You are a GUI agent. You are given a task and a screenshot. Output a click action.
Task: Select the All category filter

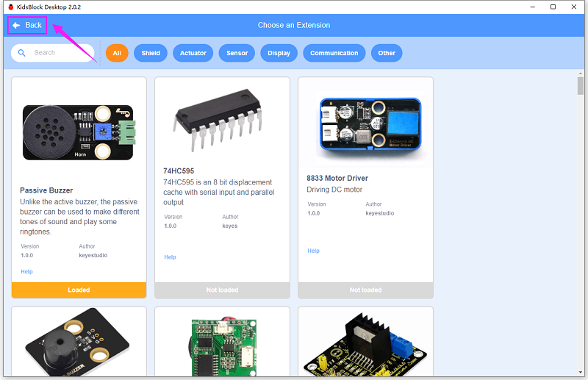(x=117, y=53)
